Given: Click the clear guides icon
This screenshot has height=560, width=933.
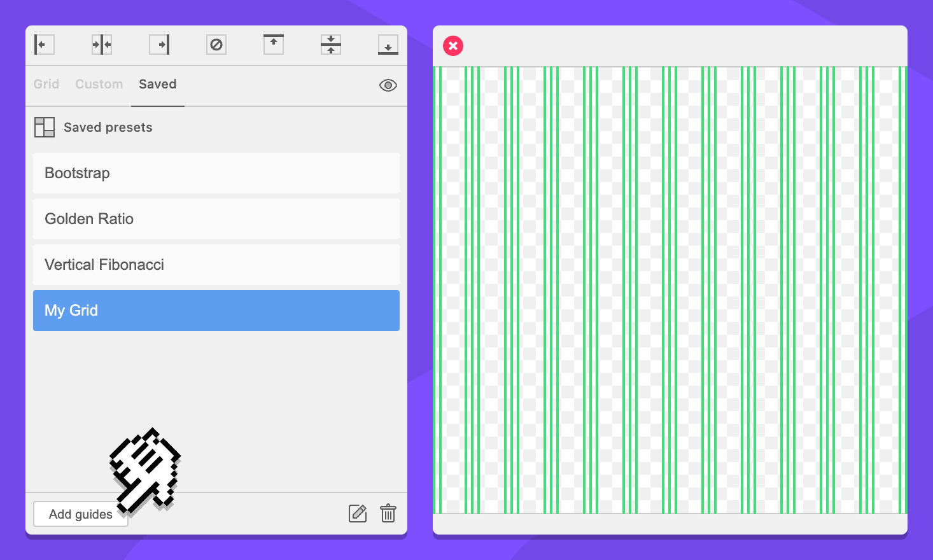Looking at the screenshot, I should (216, 45).
